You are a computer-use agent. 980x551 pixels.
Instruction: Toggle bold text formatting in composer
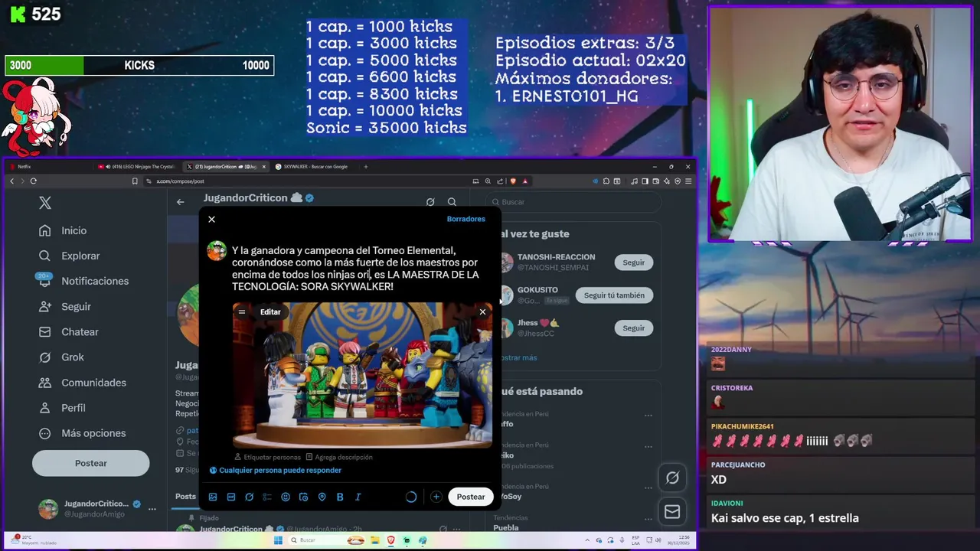[x=340, y=497]
